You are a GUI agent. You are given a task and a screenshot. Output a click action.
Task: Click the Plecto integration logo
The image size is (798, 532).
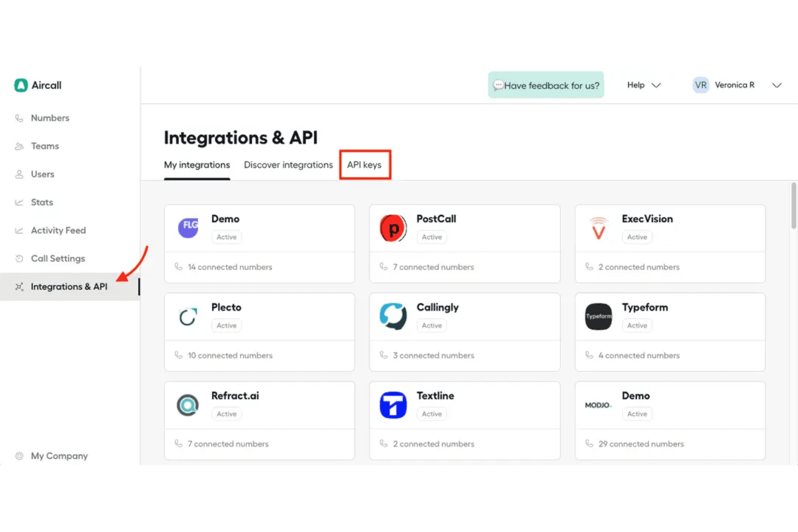[x=188, y=317]
